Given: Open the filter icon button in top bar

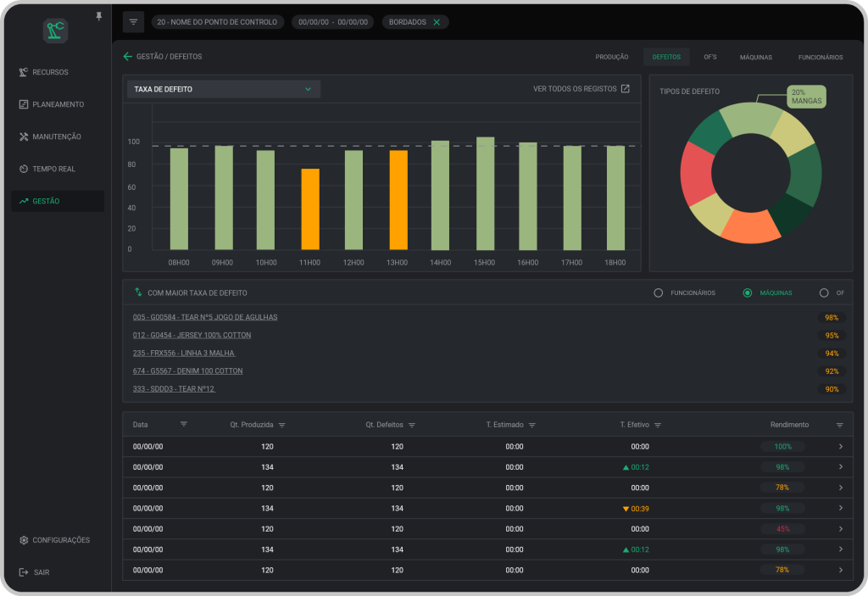Looking at the screenshot, I should coord(133,21).
